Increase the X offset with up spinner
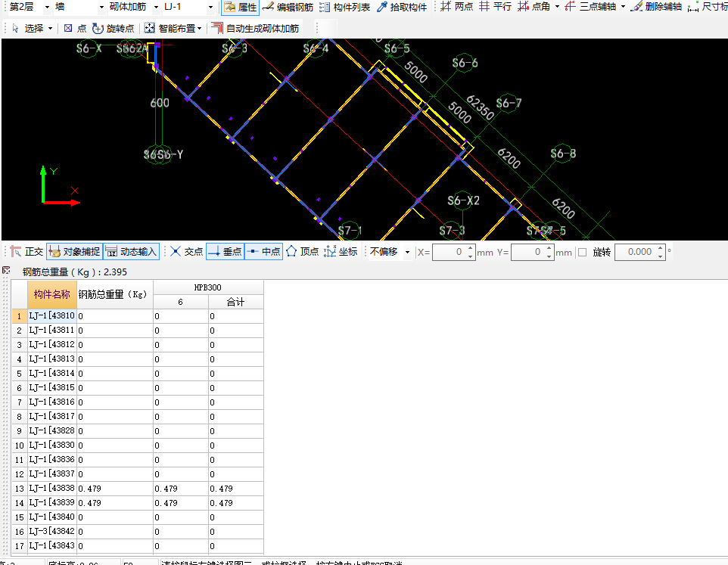 (x=470, y=248)
